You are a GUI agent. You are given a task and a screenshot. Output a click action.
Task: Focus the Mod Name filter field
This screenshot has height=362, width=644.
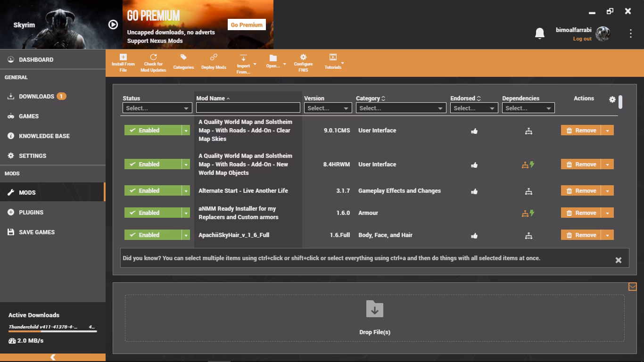[248, 108]
